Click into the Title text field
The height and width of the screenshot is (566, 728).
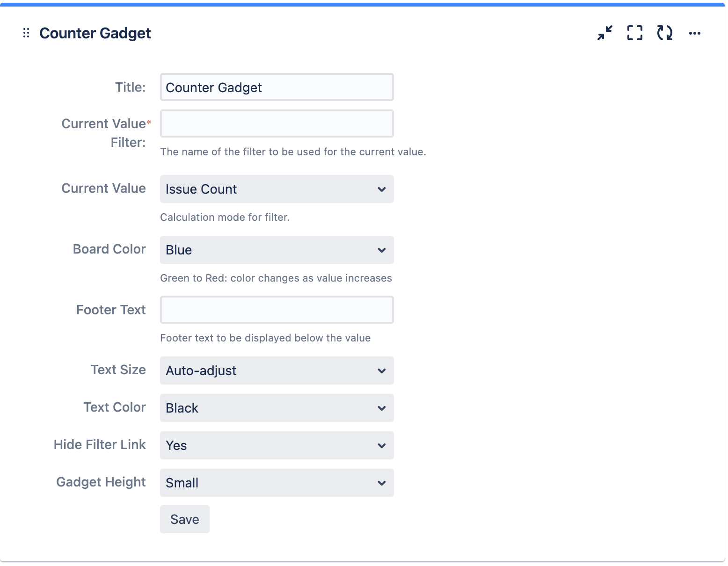pos(277,87)
